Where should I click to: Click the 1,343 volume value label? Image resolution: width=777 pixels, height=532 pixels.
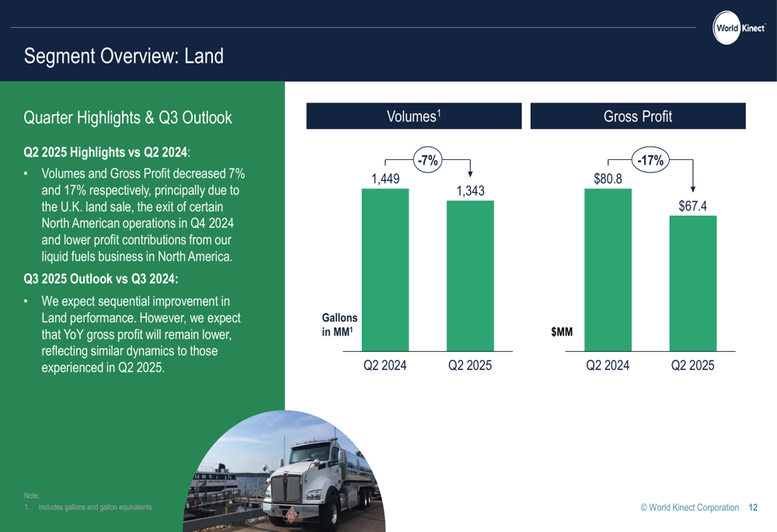[x=470, y=191]
